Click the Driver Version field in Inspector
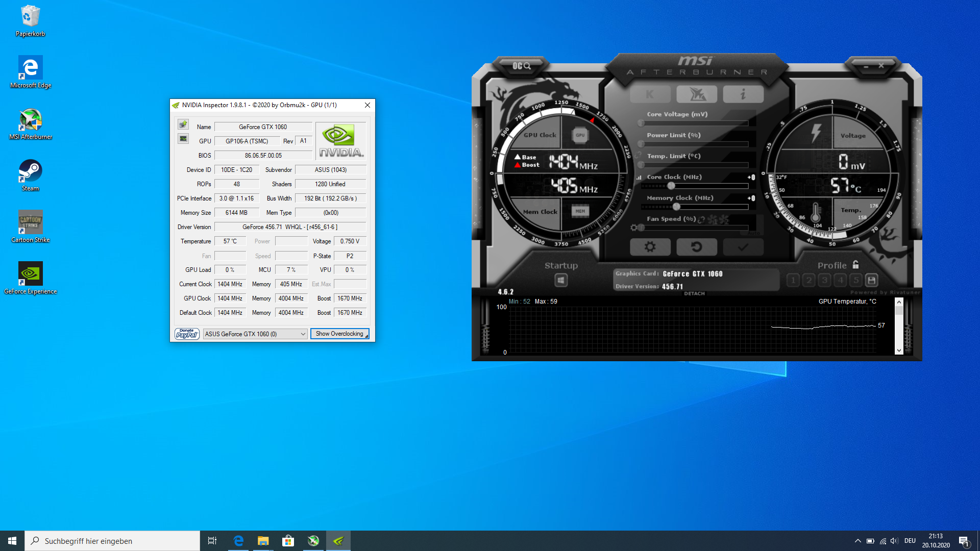 (290, 227)
